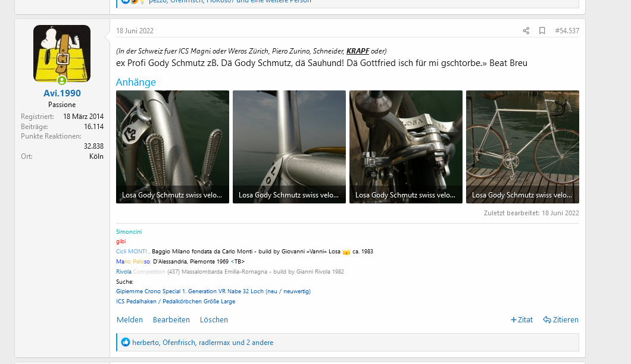631x364 pixels.
Task: Open the first Losa Gody Schmutz attachment
Action: click(x=172, y=147)
